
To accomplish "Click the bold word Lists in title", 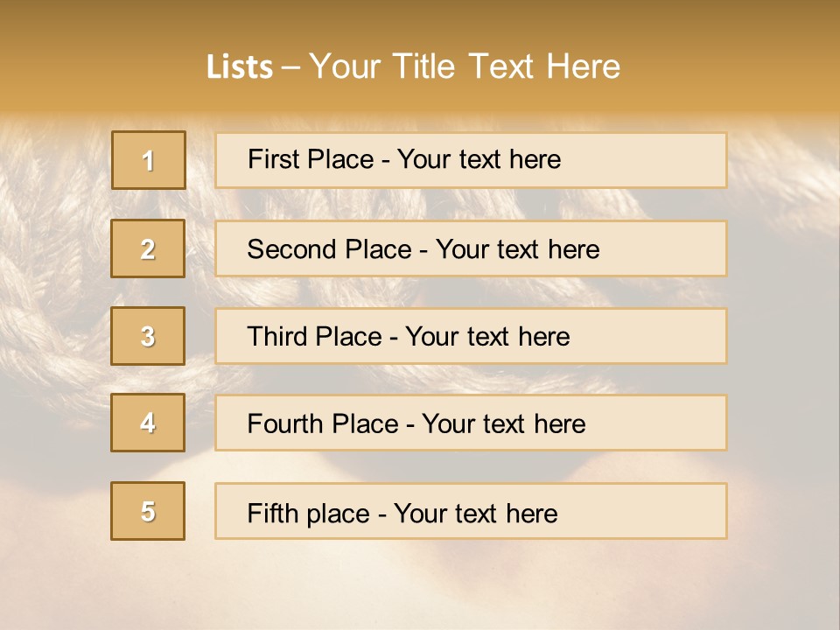I will coord(240,67).
